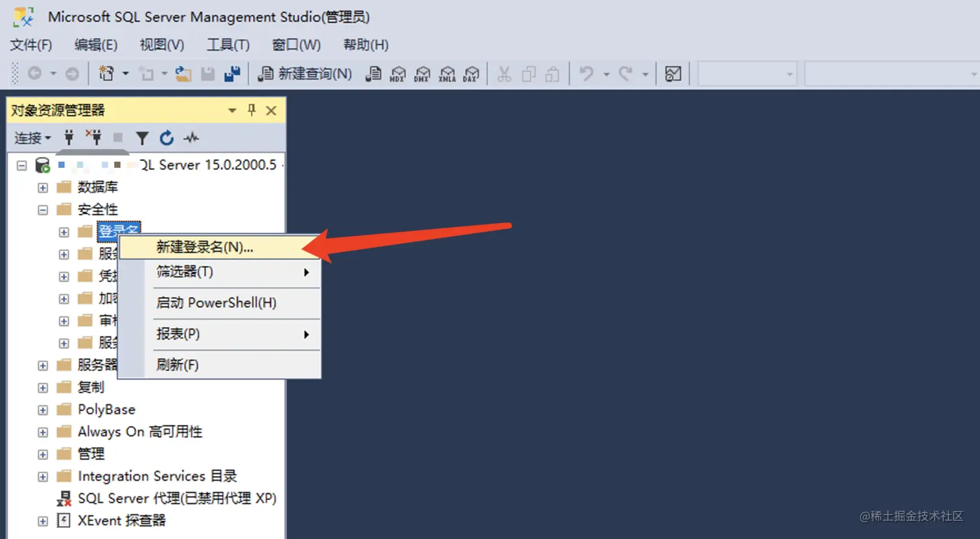Click the Copy icon in toolbar
This screenshot has height=539, width=980.
(x=528, y=74)
